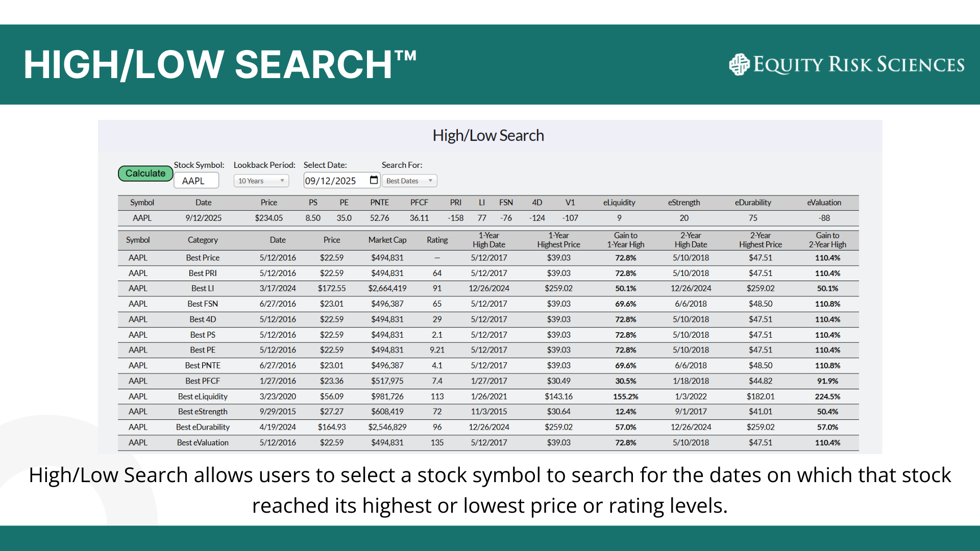Select the Best PNTE category cell
The height and width of the screenshot is (551, 980).
tap(203, 365)
